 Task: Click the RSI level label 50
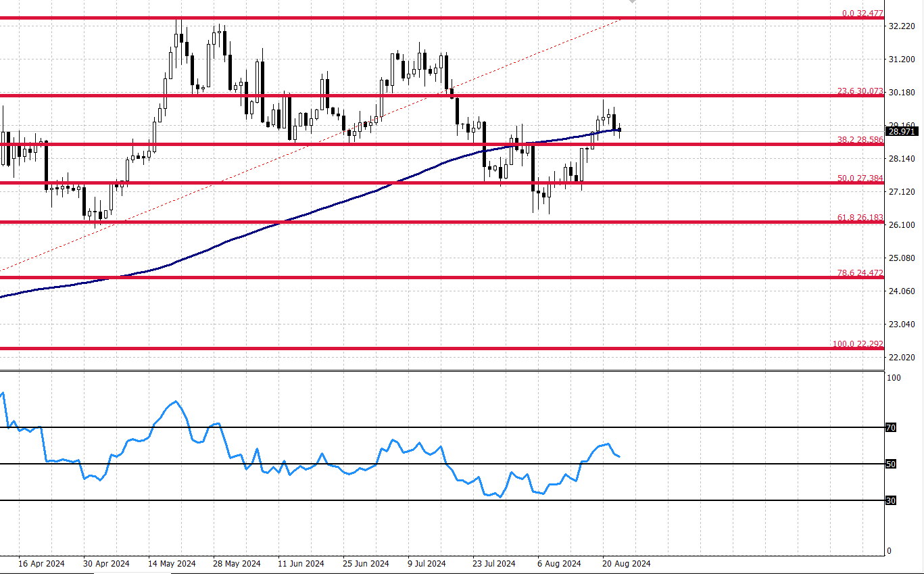(891, 464)
